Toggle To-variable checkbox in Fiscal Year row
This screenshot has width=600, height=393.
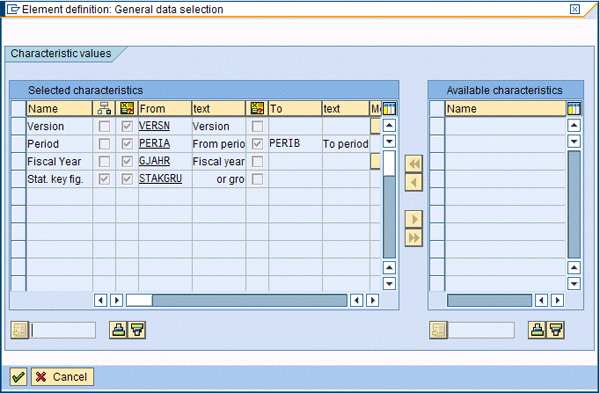coord(257,161)
